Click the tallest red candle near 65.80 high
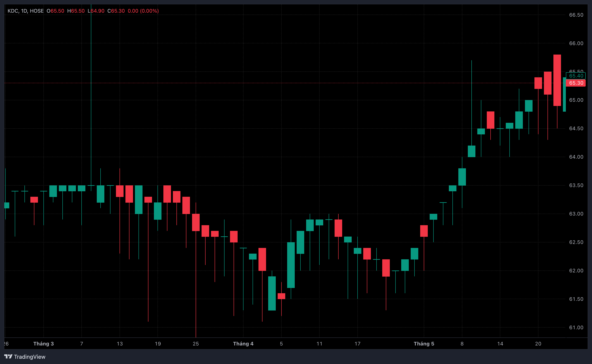 [557, 80]
